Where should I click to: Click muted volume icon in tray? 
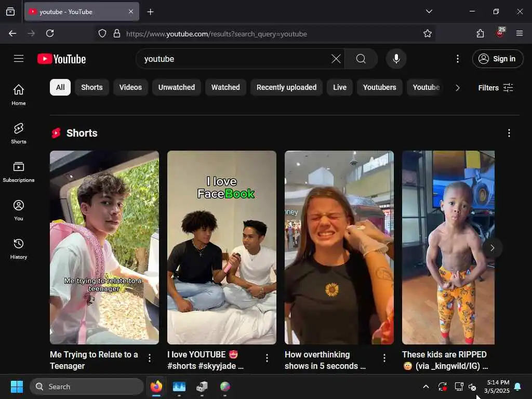473,387
